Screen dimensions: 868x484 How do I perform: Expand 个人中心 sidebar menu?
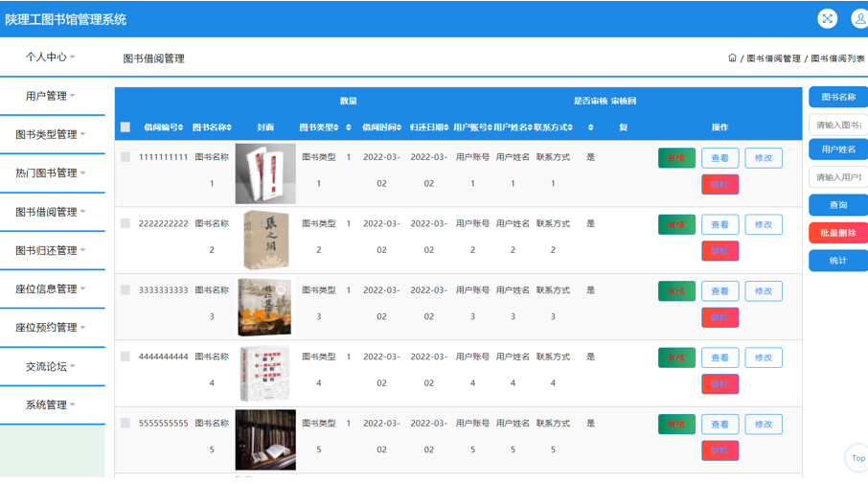tap(51, 57)
